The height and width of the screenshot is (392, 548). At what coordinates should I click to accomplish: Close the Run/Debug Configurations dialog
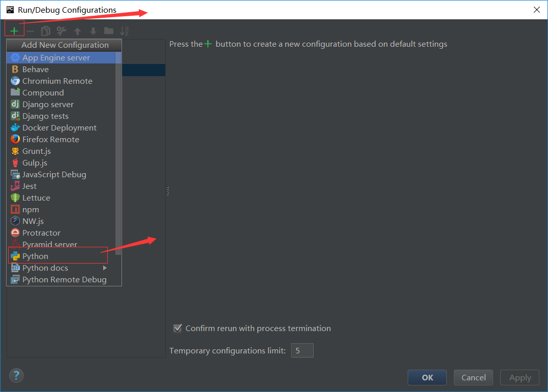537,10
